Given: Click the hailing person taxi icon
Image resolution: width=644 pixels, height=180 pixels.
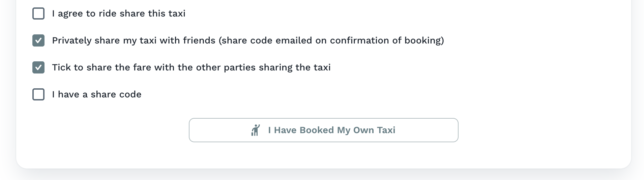Looking at the screenshot, I should pos(256,130).
